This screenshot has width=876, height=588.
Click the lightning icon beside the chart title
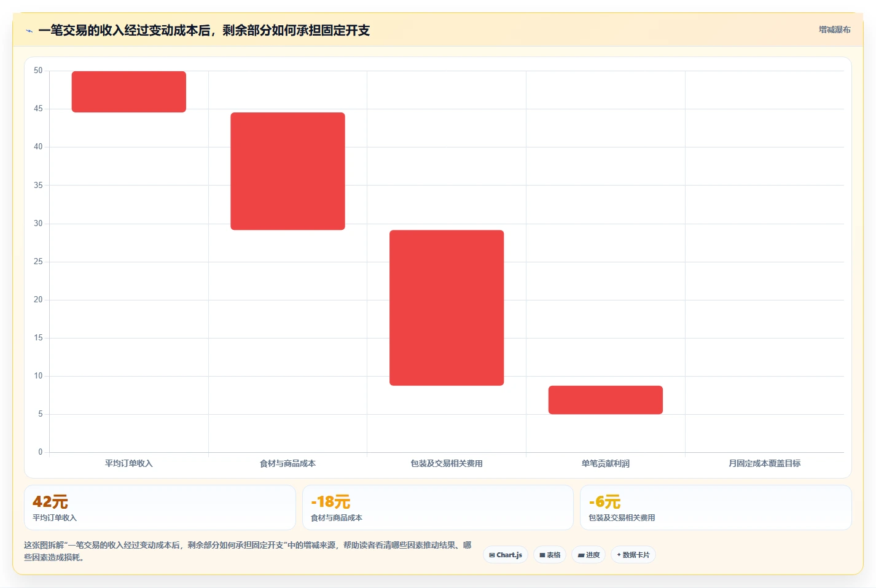click(29, 31)
